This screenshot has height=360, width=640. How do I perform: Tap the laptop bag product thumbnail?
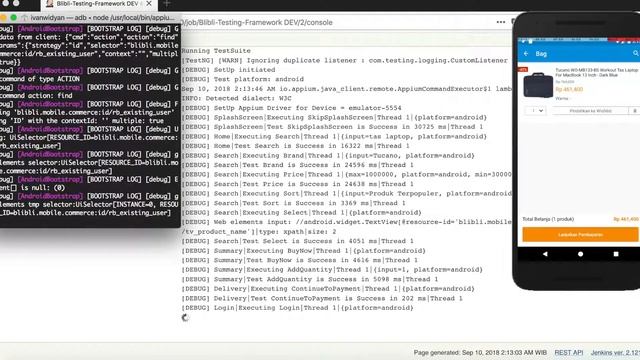pos(538,85)
